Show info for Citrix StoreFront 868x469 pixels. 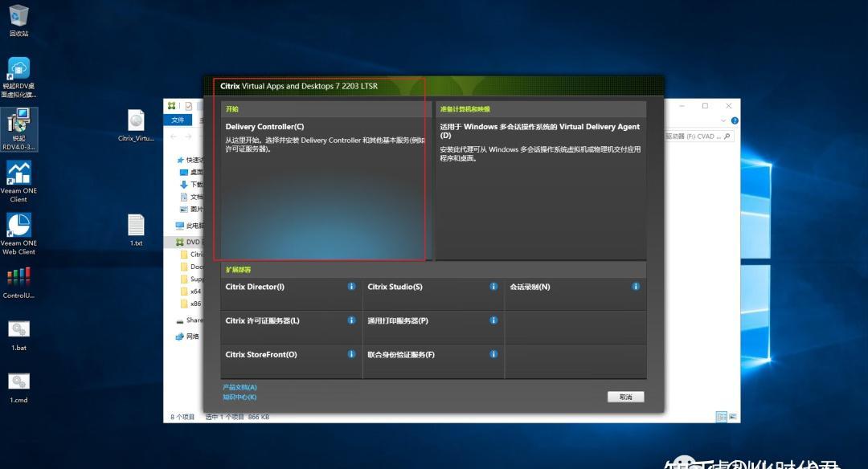pos(351,354)
